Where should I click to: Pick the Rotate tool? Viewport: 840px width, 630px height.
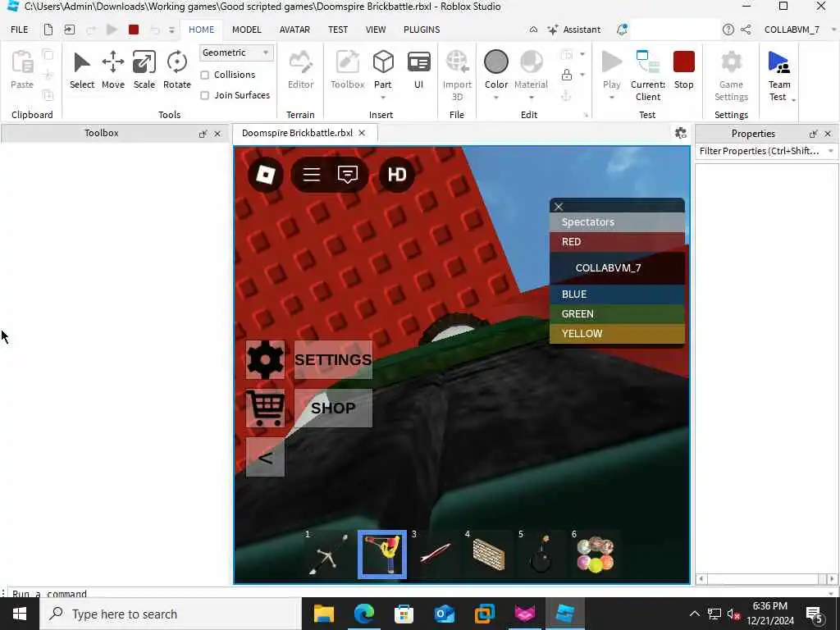point(177,70)
